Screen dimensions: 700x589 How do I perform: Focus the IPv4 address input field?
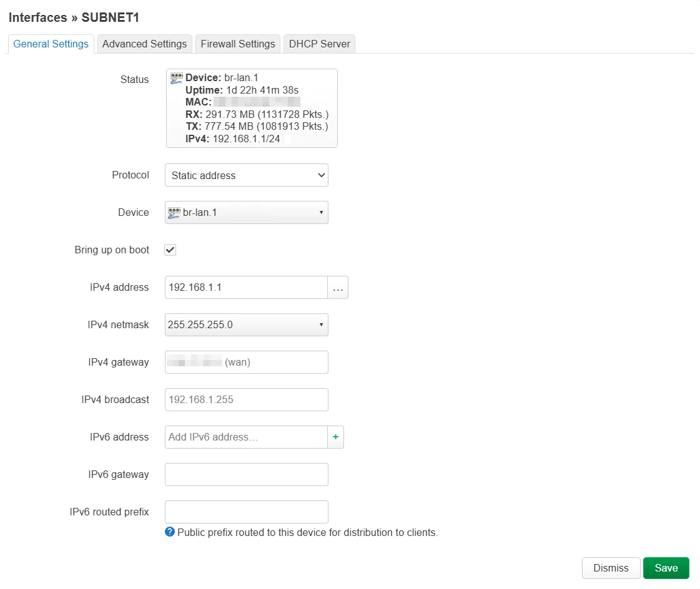coord(247,288)
